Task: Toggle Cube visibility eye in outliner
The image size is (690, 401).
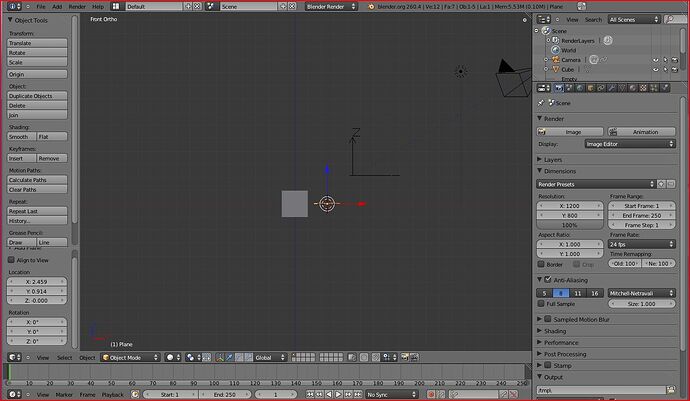Action: coord(656,70)
